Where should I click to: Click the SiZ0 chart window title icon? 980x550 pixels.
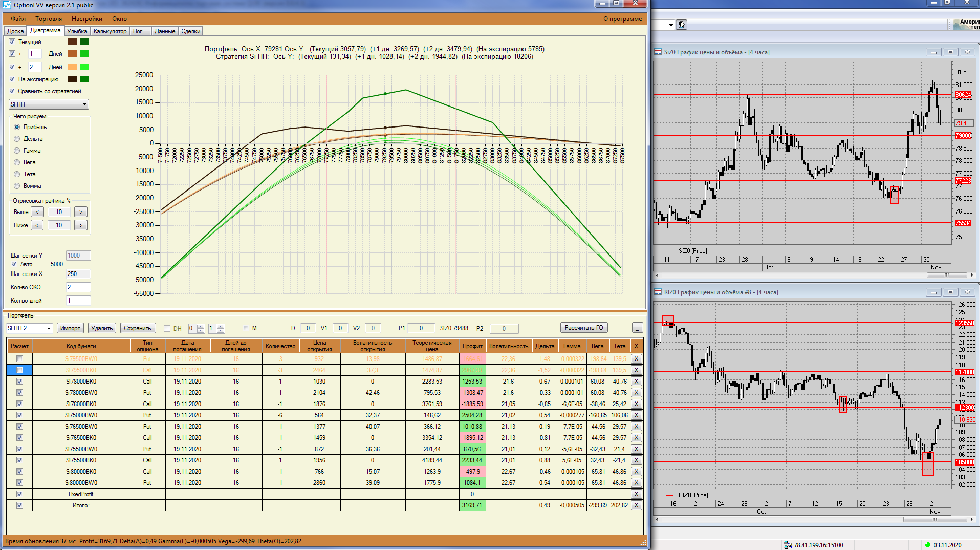(x=658, y=52)
